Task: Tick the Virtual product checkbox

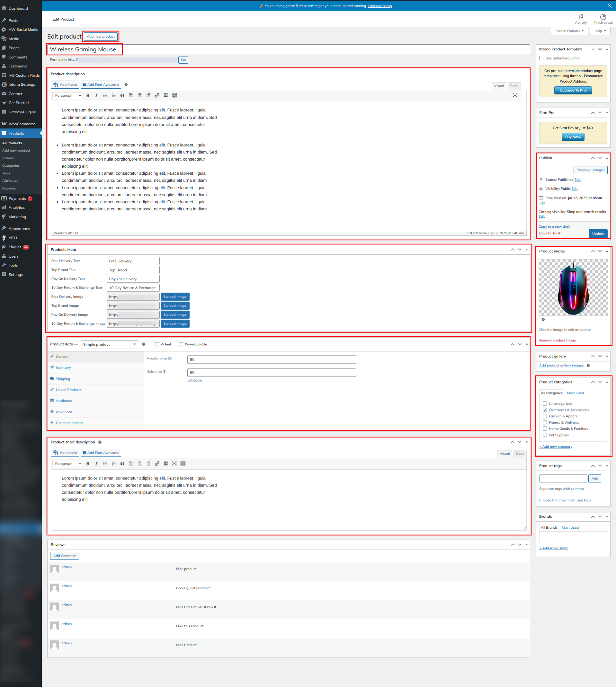Action: click(x=157, y=344)
